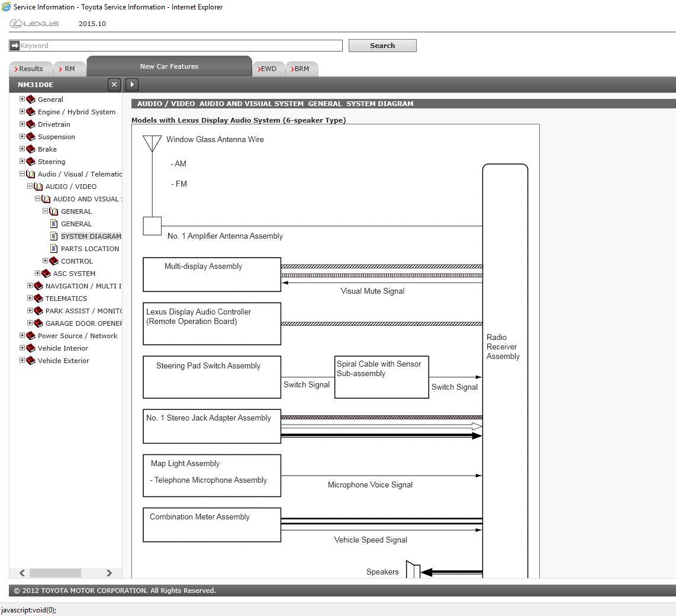This screenshot has width=676, height=616.
Task: Expand the Suspension tree node
Action: coord(22,136)
